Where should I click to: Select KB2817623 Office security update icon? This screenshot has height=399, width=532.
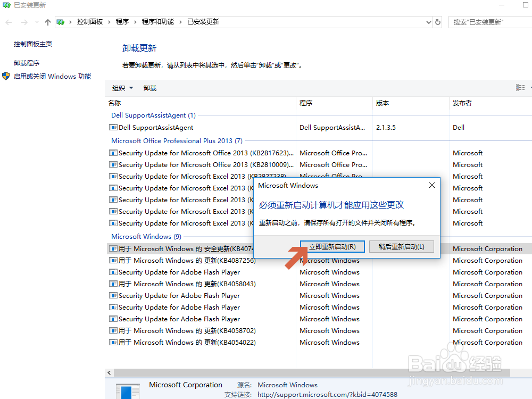pyautogui.click(x=113, y=153)
